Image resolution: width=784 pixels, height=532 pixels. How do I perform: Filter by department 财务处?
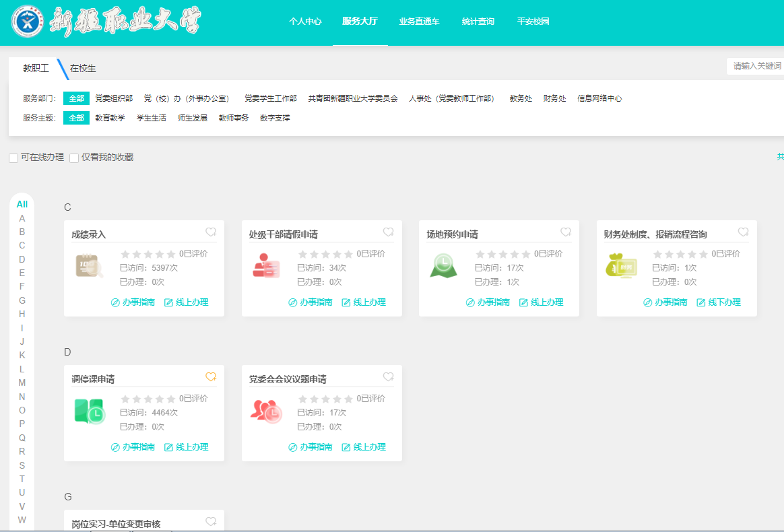[x=555, y=98]
